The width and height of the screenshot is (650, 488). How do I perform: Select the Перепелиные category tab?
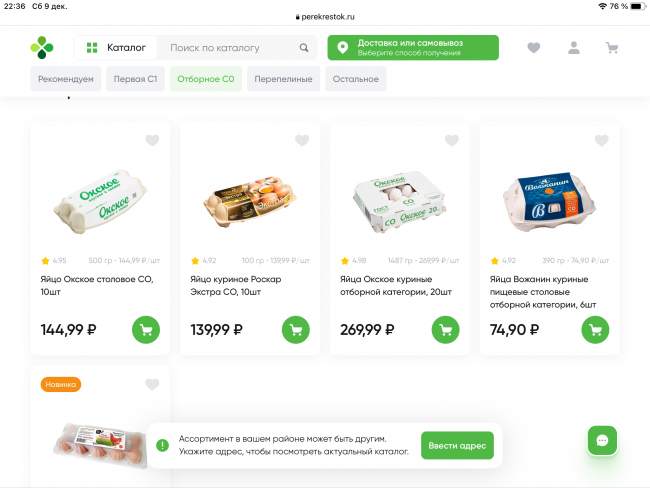coord(283,79)
